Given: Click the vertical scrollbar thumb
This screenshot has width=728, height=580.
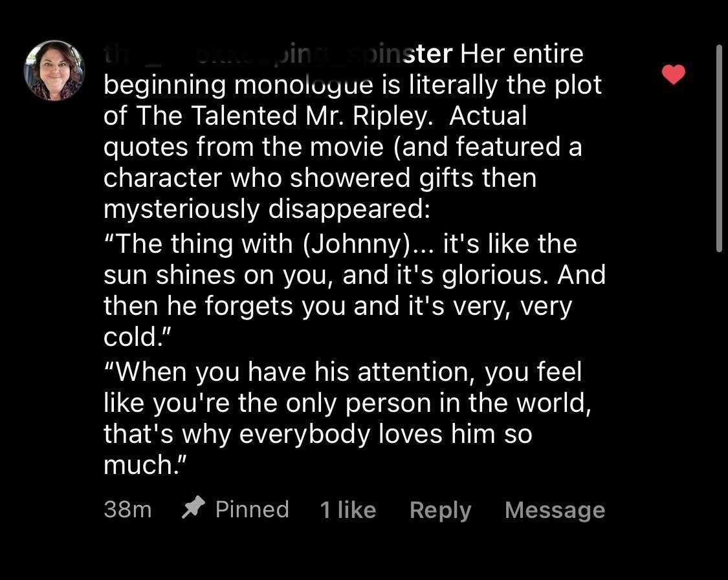Looking at the screenshot, I should tap(719, 147).
